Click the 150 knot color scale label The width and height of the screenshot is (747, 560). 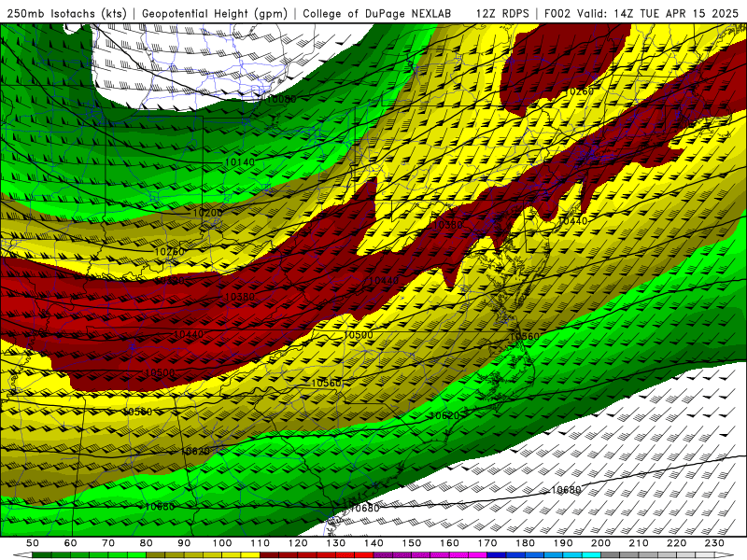(412, 543)
